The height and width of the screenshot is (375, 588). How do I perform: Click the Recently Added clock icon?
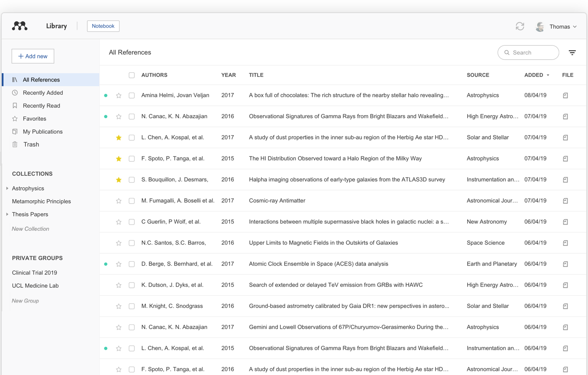pos(15,92)
